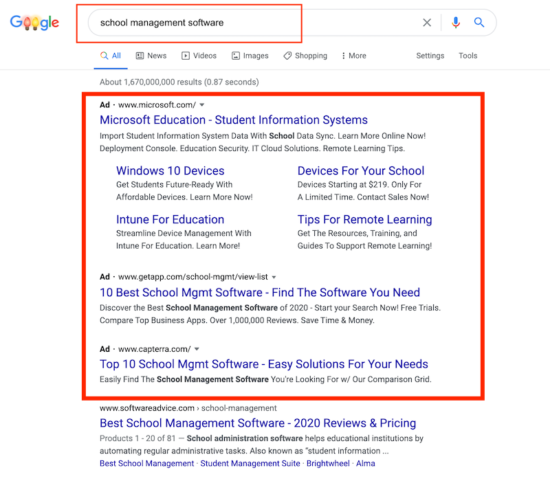Screen dimensions: 550x481
Task: Open Microsoft Education - Student Information Systems ad
Action: pyautogui.click(x=234, y=120)
